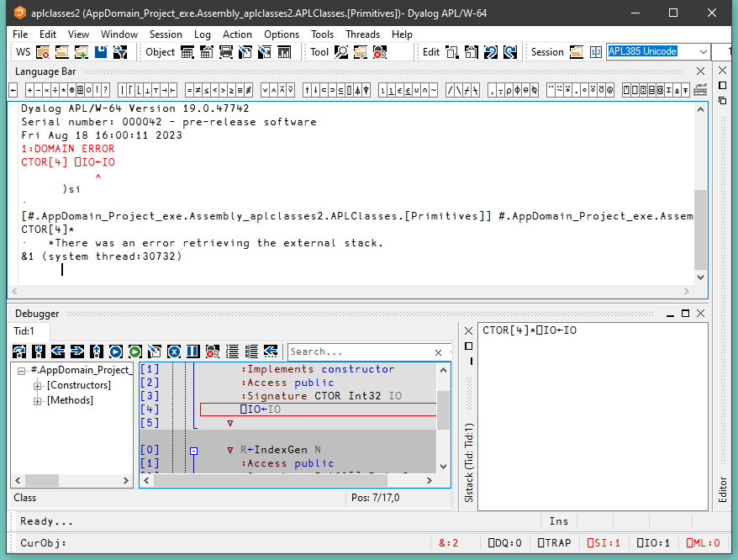Image resolution: width=738 pixels, height=560 pixels.
Task: Click the left-arrow back one line icon
Action: [x=57, y=351]
